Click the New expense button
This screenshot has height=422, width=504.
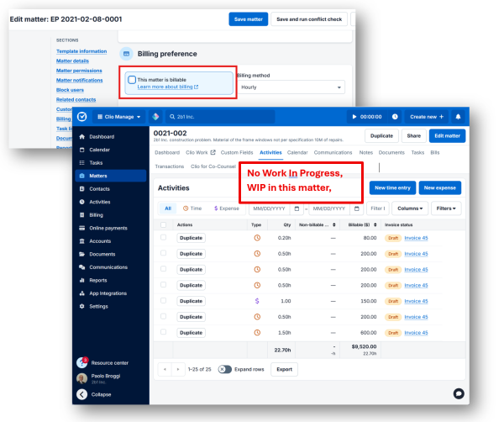click(439, 187)
